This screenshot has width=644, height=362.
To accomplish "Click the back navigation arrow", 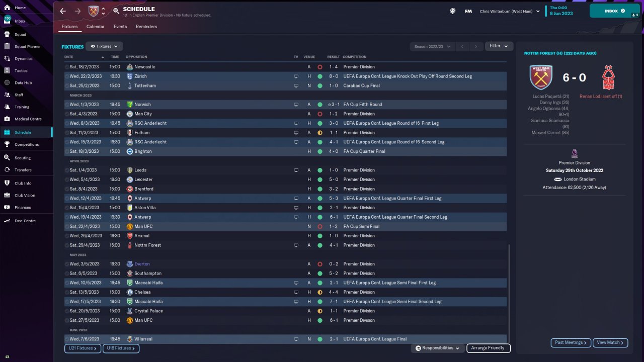I will coord(63,11).
